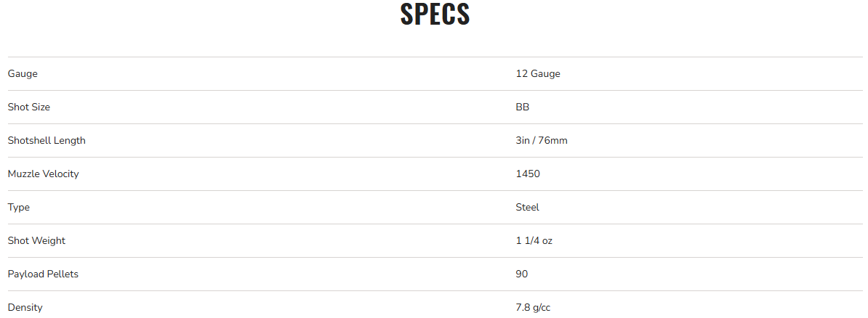The height and width of the screenshot is (318, 868).
Task: Click the Shot Weight label
Action: click(36, 240)
